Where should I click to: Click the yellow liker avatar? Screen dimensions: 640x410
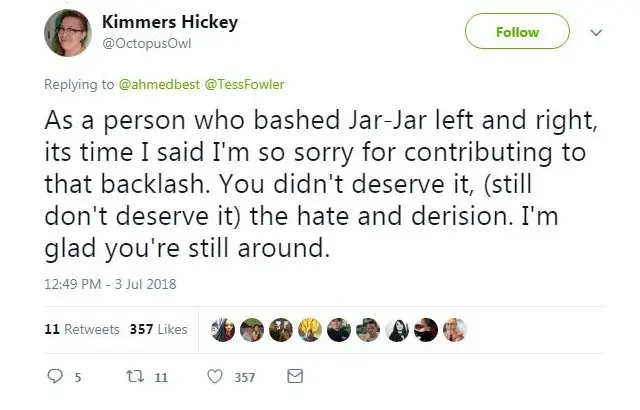pyautogui.click(x=311, y=329)
